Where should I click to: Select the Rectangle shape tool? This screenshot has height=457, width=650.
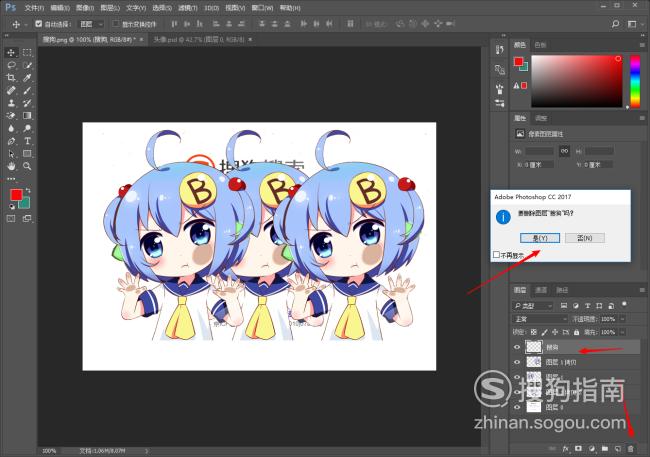click(27, 154)
